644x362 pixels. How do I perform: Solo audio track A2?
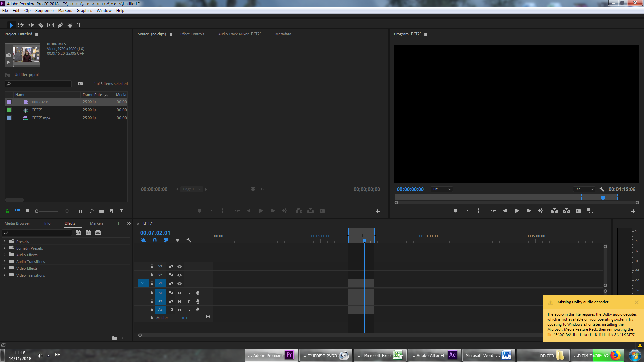pyautogui.click(x=189, y=301)
